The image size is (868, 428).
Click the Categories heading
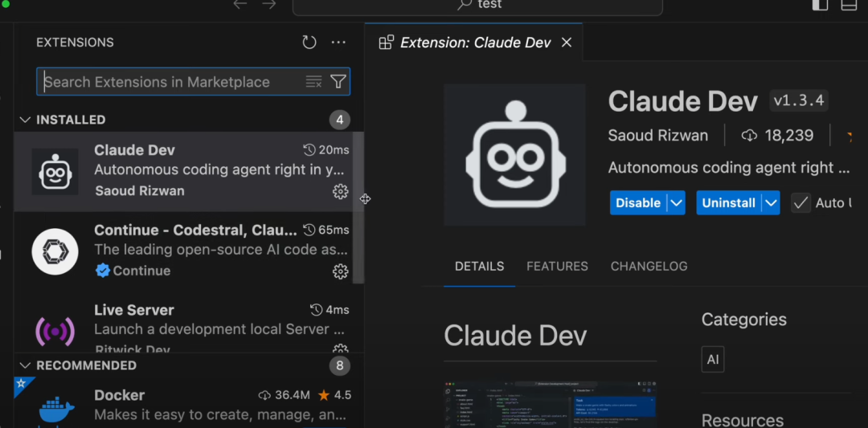(x=744, y=320)
